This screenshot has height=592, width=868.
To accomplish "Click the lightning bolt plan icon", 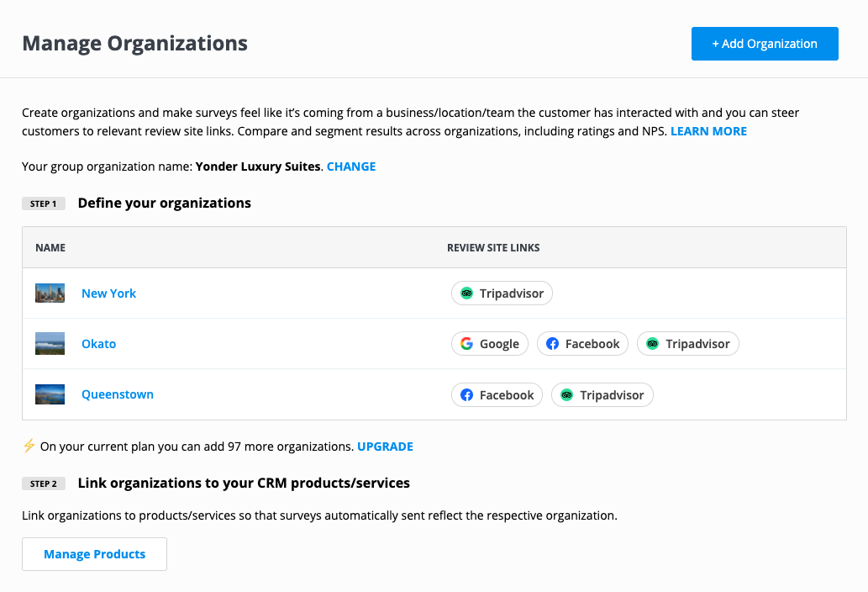I will 29,446.
